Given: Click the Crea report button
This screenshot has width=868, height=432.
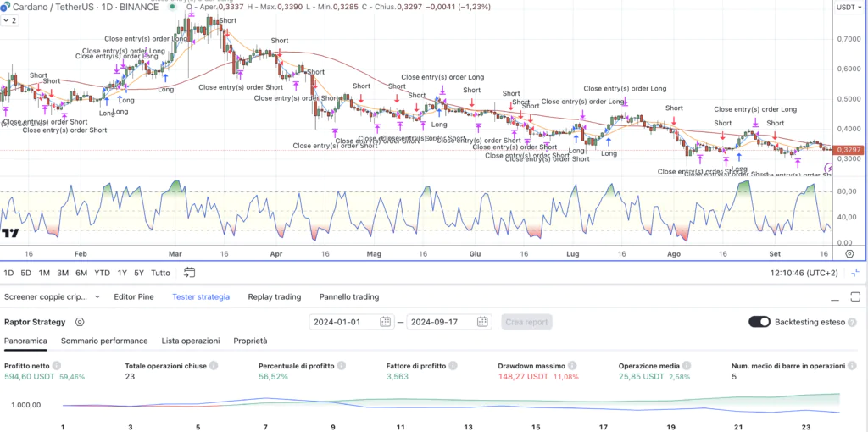Looking at the screenshot, I should tap(526, 322).
